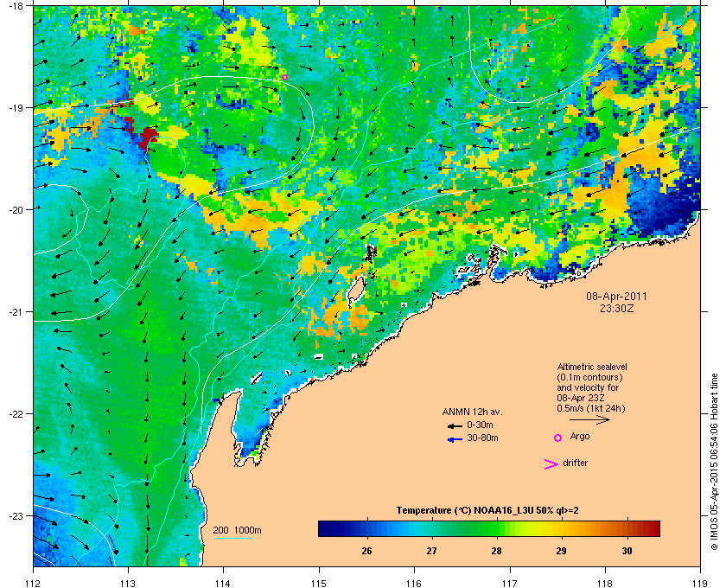Image resolution: width=726 pixels, height=588 pixels.
Task: Click the '200 1000m' depth contour label
Action: pos(237,531)
